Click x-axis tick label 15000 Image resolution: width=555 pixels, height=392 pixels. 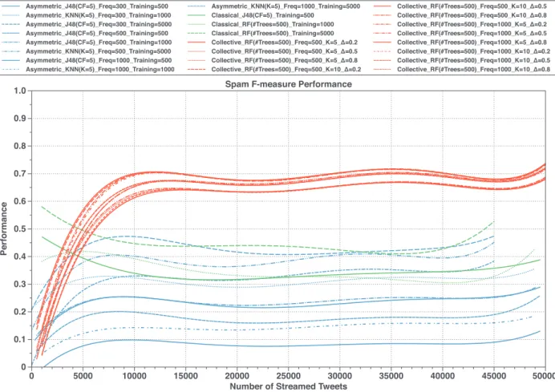tap(185, 376)
